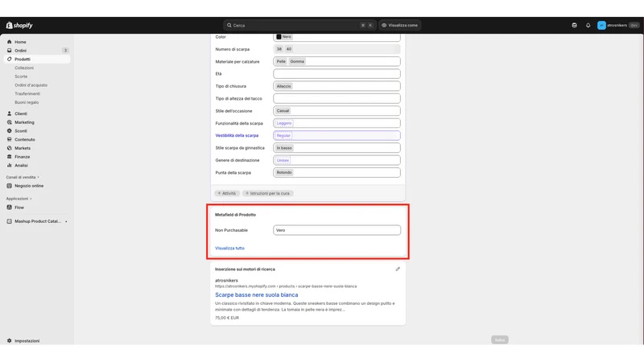Viewport: 644px width, 362px height.
Task: Click the Visualizza tutto link
Action: pyautogui.click(x=229, y=248)
